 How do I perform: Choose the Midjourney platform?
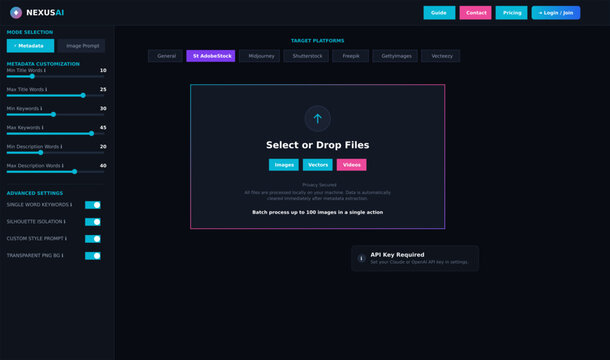pyautogui.click(x=259, y=56)
